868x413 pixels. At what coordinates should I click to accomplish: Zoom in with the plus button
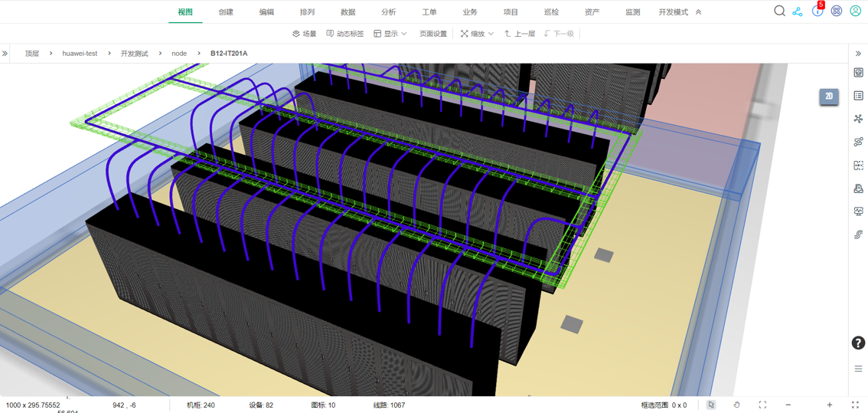pyautogui.click(x=829, y=405)
